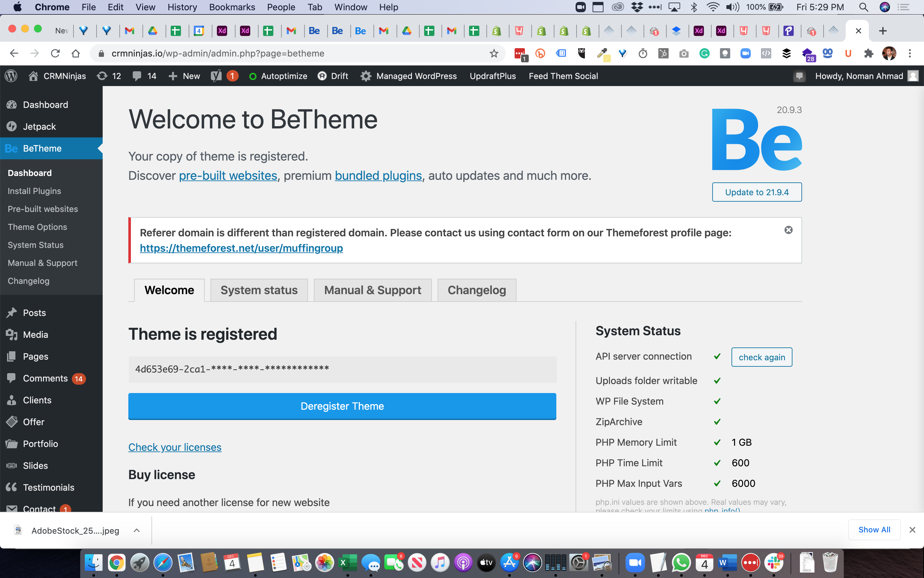Image resolution: width=924 pixels, height=578 pixels.
Task: Open the 14 comments admin bar bubble
Action: click(144, 76)
